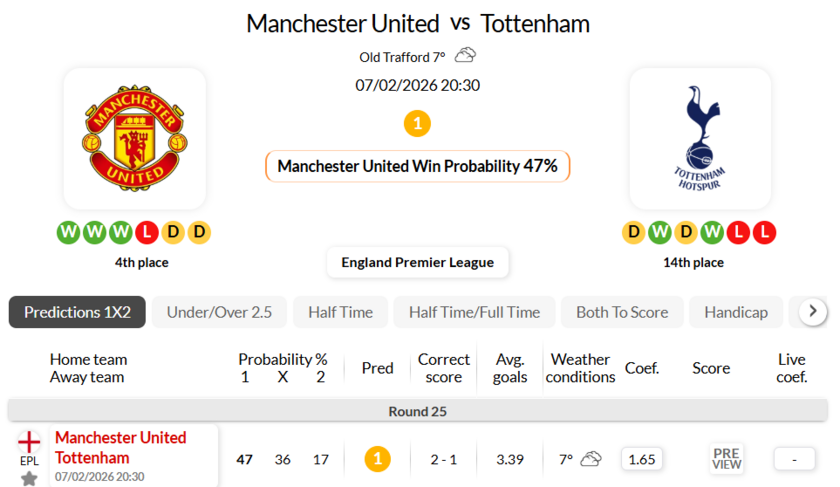Click Tottenham's first yellow D form badge

633,233
